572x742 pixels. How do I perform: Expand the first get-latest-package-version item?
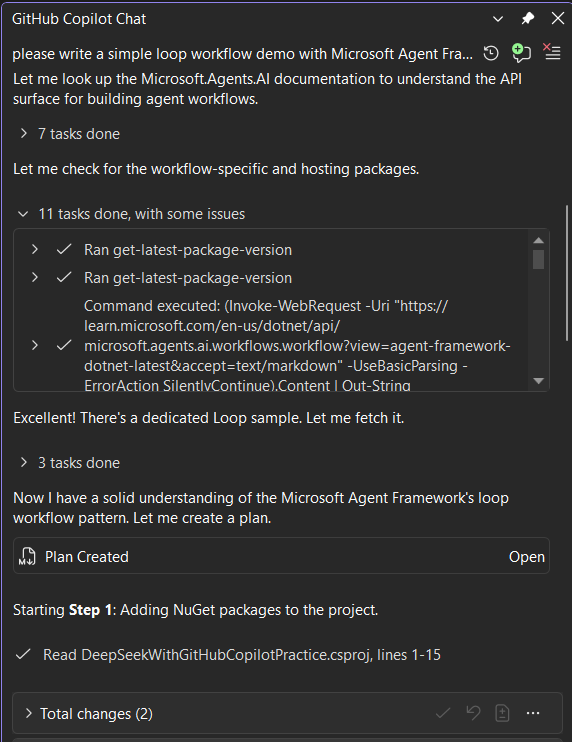click(x=35, y=249)
